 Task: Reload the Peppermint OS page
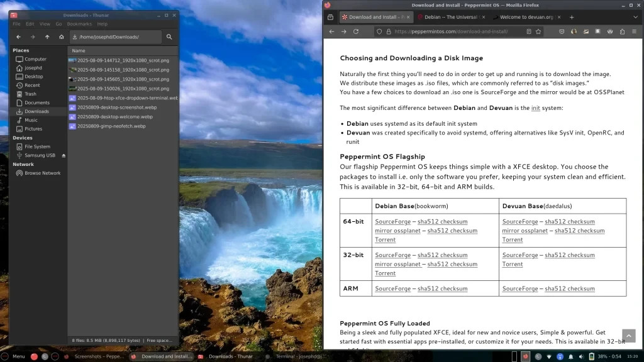[356, 31]
